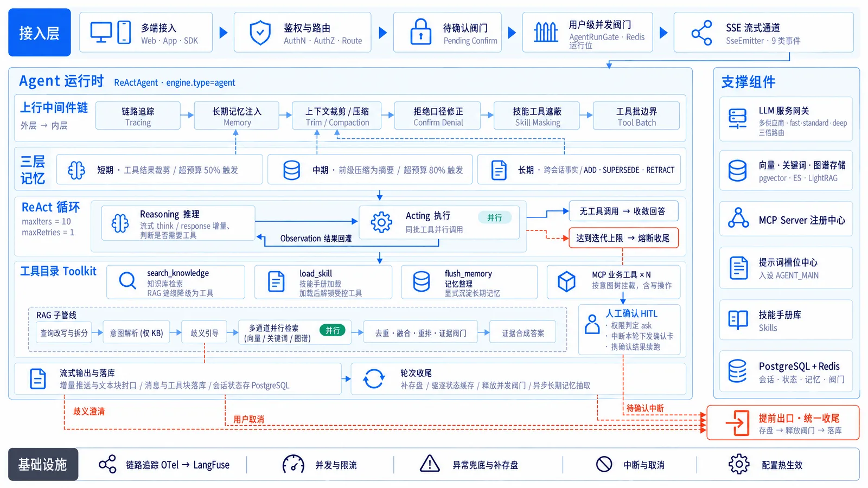
Task: Click the 达到迭代上限 → 熔断收尾 red box
Action: 623,237
